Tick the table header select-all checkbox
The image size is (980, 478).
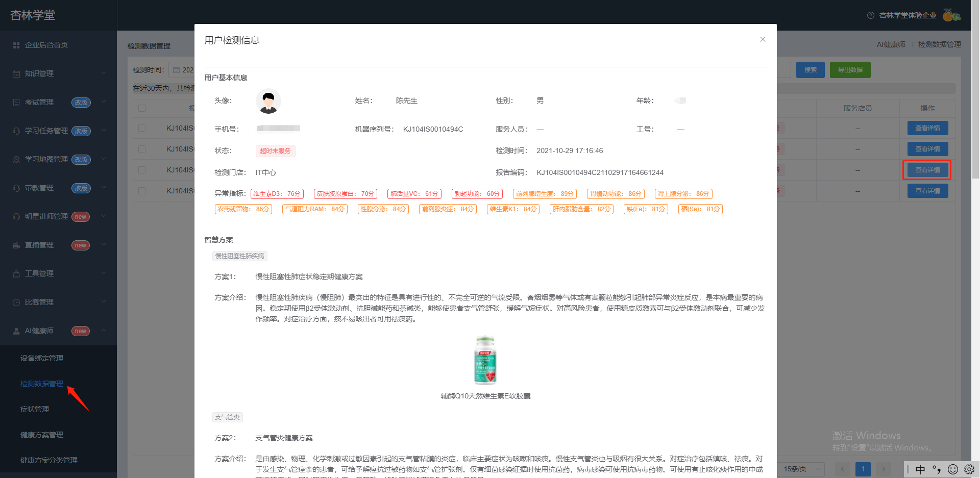click(142, 108)
